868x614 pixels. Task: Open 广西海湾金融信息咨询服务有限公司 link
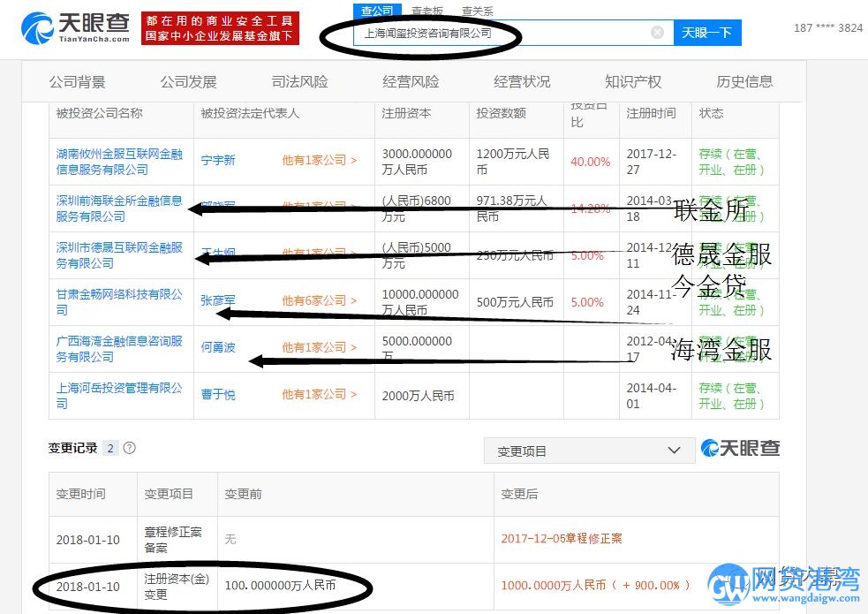119,349
